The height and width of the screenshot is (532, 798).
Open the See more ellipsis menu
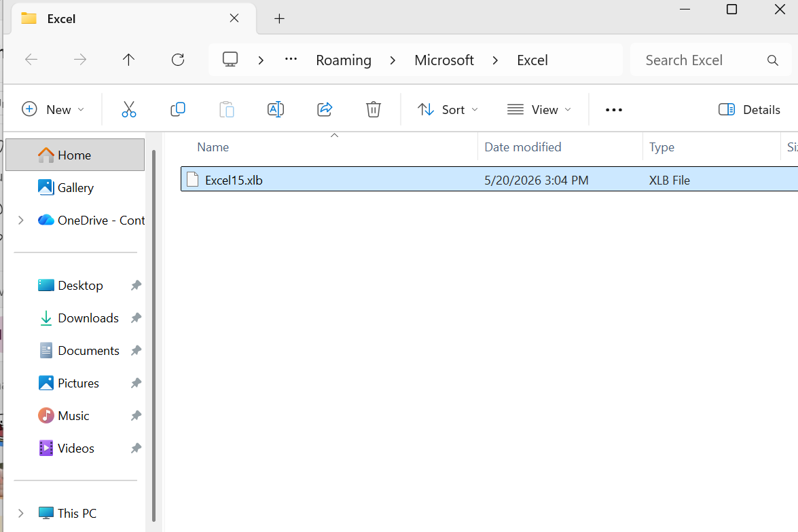pos(614,110)
